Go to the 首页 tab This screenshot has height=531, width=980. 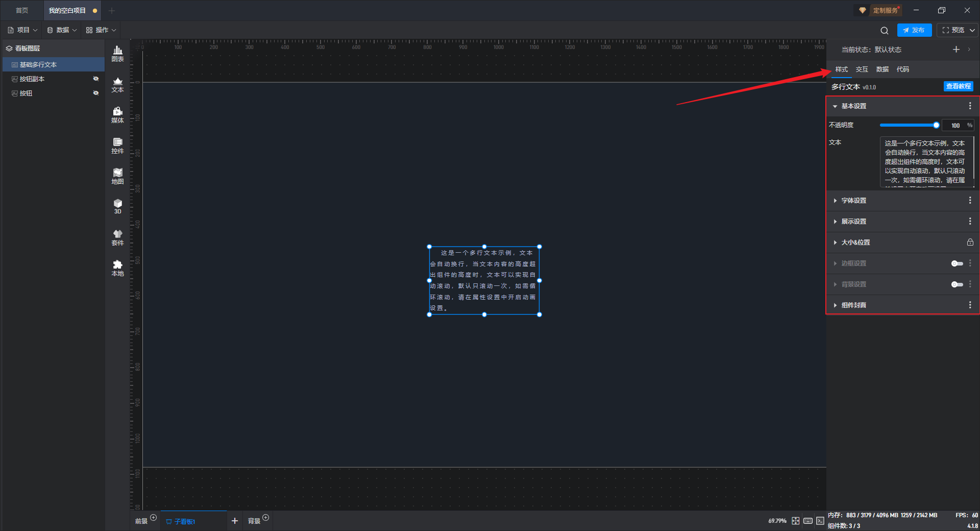[22, 10]
